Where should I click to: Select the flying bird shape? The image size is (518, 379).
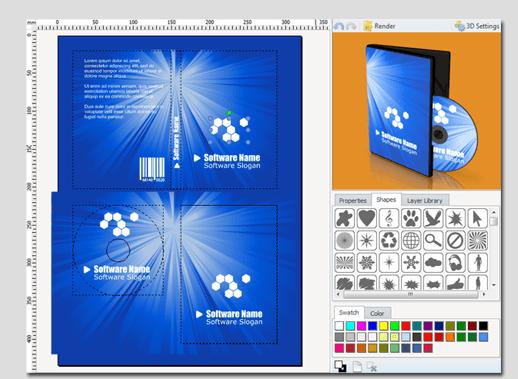(x=433, y=218)
